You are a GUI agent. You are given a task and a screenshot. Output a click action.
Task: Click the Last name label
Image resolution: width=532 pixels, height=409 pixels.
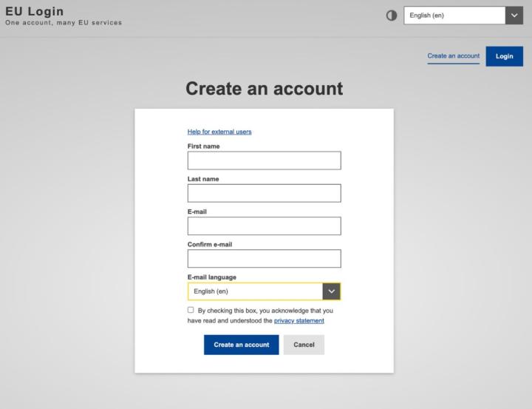[203, 179]
